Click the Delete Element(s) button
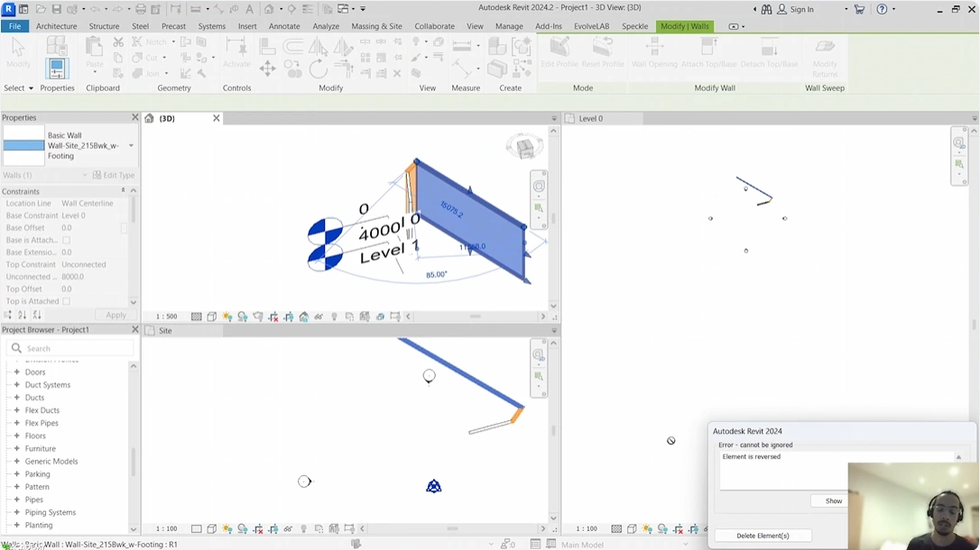 coord(763,536)
